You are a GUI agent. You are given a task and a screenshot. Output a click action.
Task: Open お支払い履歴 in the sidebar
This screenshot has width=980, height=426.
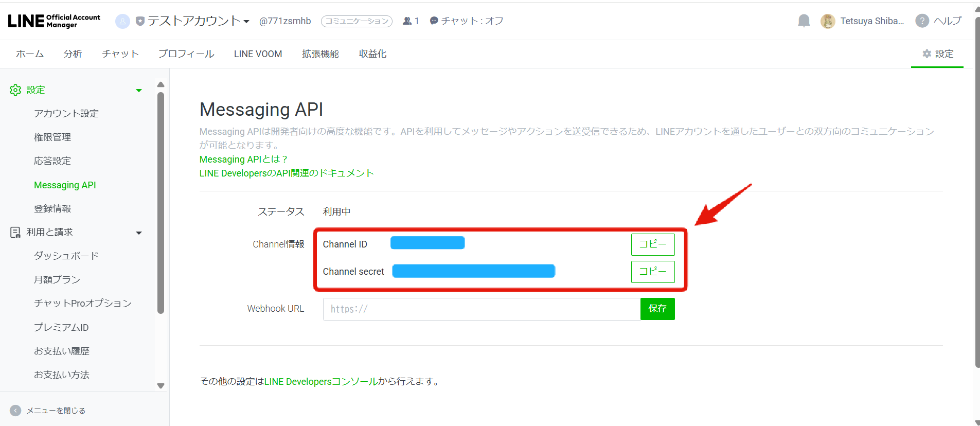pos(62,351)
